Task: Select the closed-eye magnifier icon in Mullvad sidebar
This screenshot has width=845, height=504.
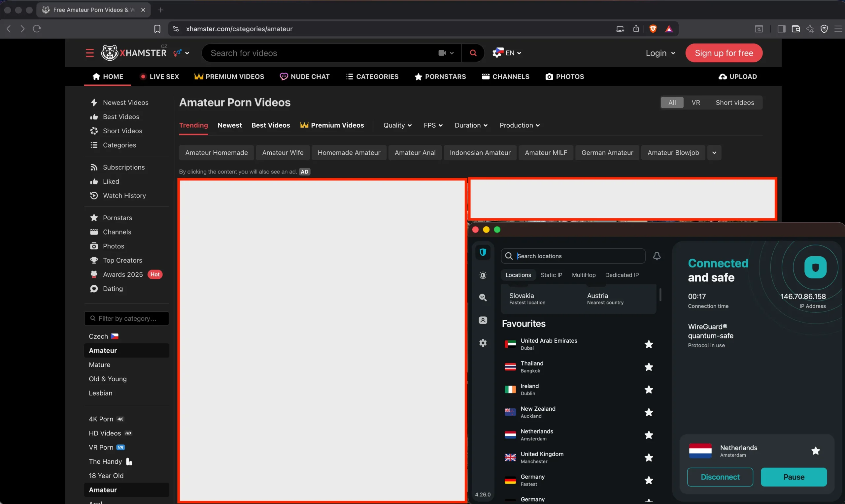Action: click(x=483, y=298)
